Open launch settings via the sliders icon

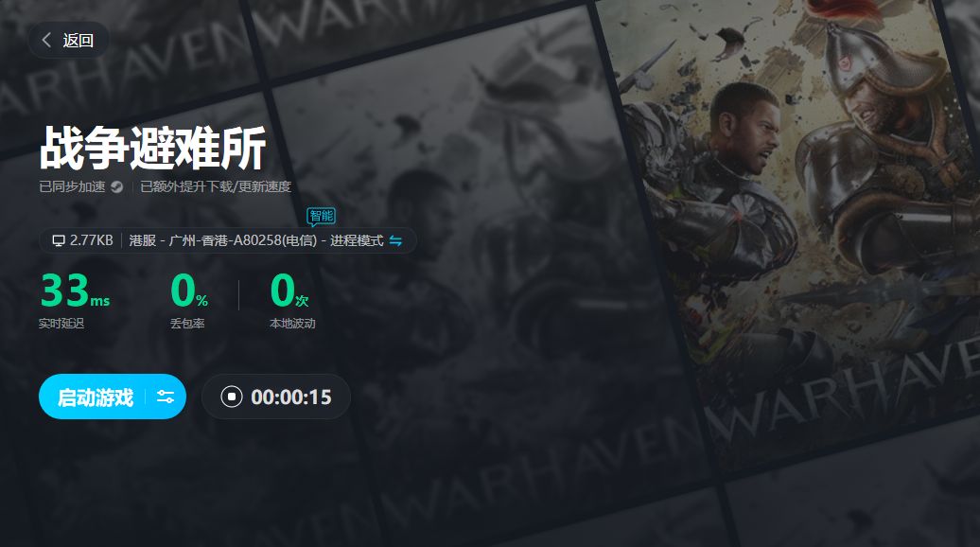pos(166,397)
